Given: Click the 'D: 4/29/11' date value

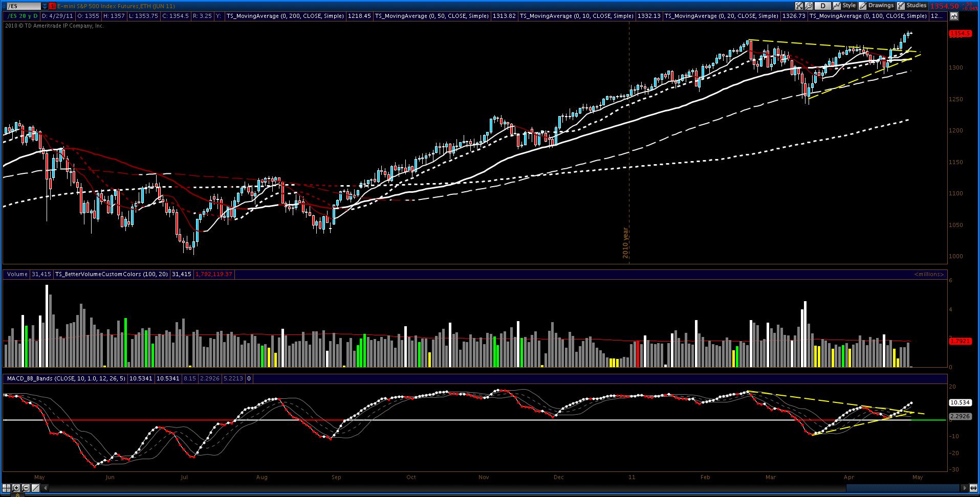Looking at the screenshot, I should pos(56,16).
